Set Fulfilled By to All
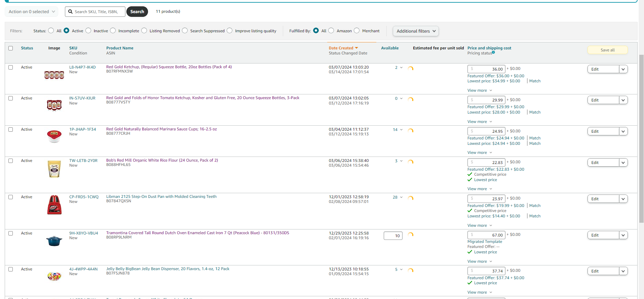644x299 pixels. click(316, 31)
